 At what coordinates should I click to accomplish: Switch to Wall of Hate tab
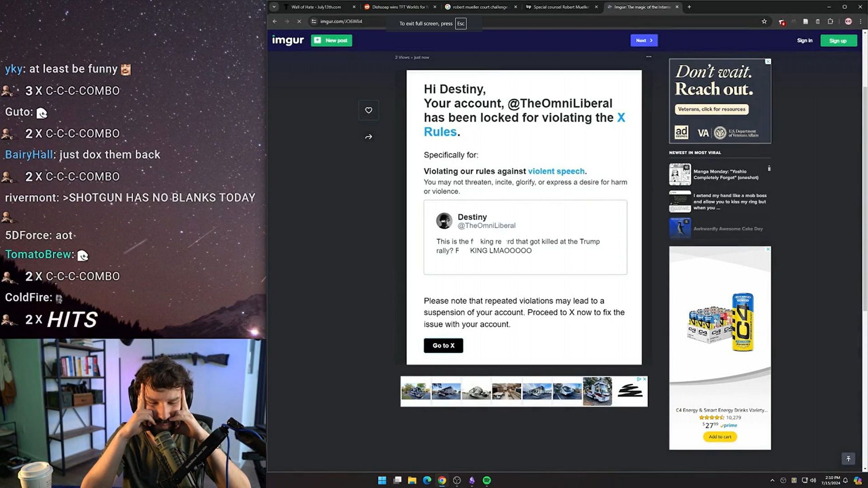316,7
